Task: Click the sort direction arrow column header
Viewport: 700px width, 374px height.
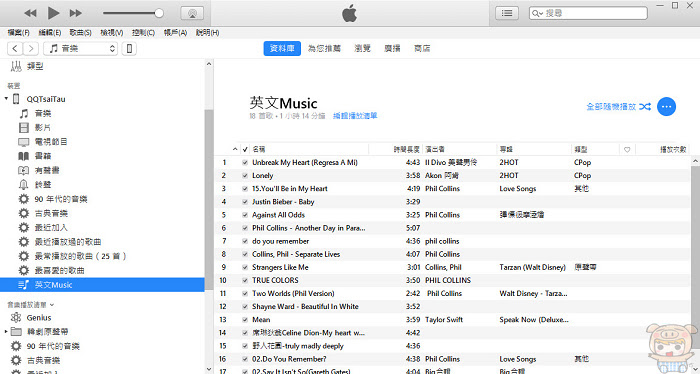Action: pos(235,150)
